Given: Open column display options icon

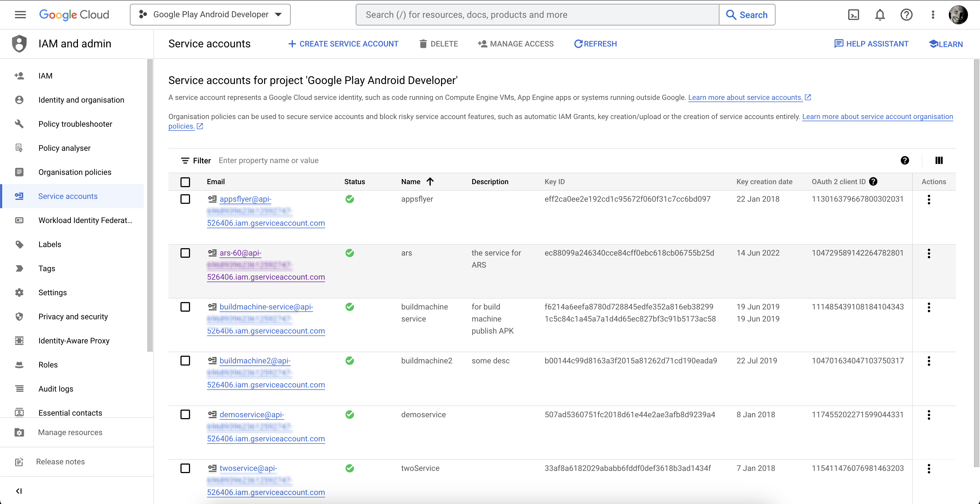Looking at the screenshot, I should (938, 161).
